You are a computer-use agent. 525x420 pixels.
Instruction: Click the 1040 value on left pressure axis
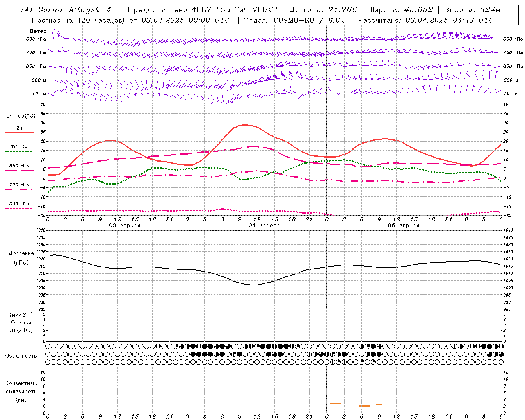tap(40, 231)
